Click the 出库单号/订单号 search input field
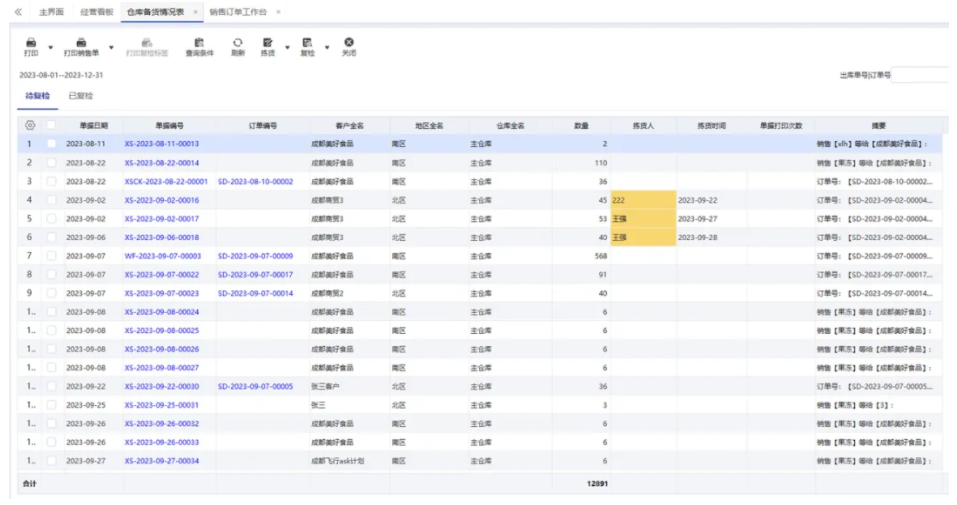 (x=920, y=75)
